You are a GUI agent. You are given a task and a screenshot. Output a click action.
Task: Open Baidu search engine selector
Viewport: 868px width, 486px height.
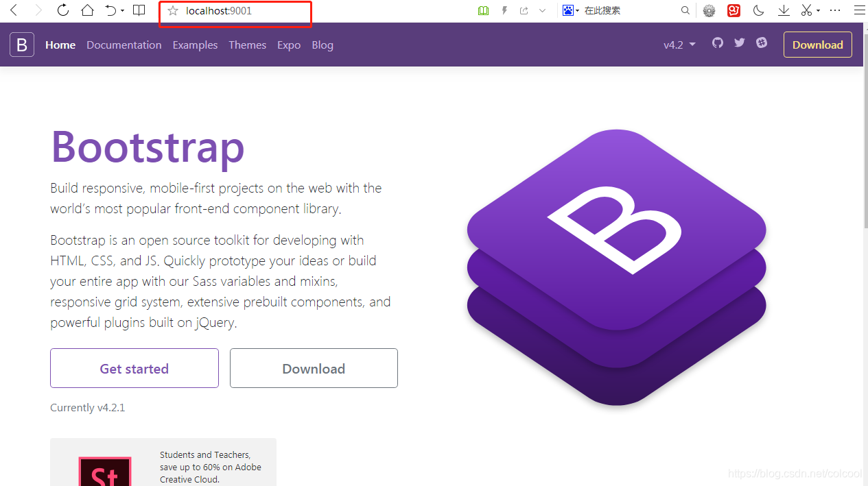point(571,11)
